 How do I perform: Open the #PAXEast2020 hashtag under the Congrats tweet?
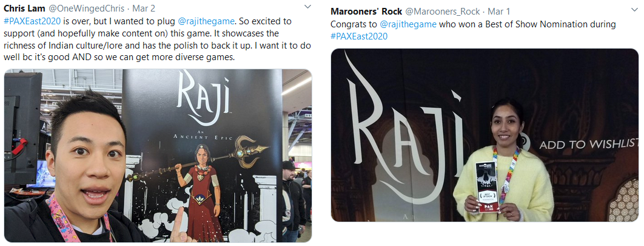[359, 36]
